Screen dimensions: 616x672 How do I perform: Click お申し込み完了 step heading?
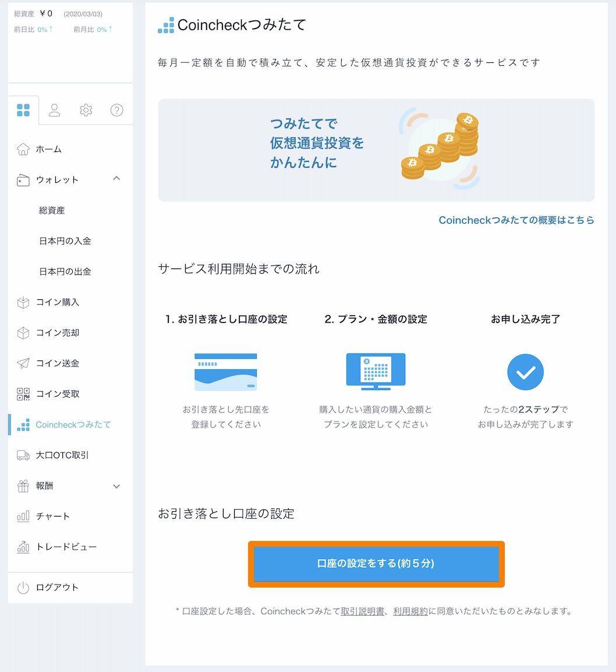pos(526,319)
